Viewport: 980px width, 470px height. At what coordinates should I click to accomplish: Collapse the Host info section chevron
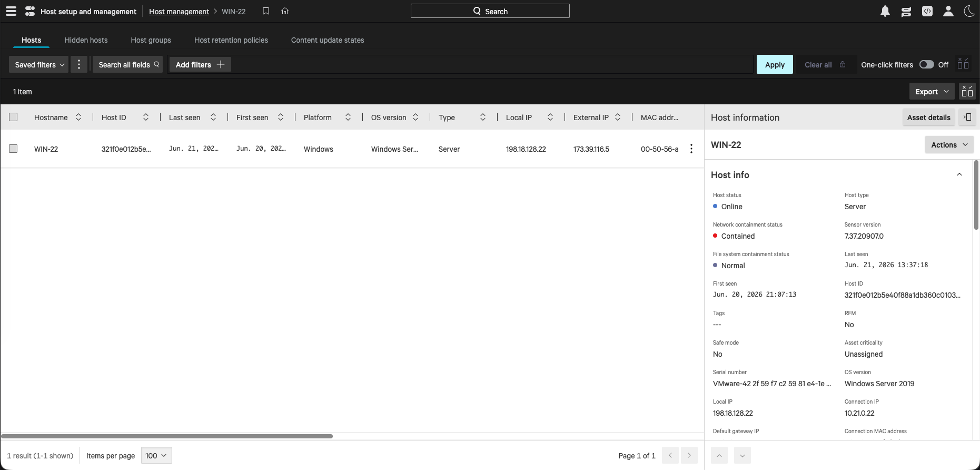click(959, 174)
